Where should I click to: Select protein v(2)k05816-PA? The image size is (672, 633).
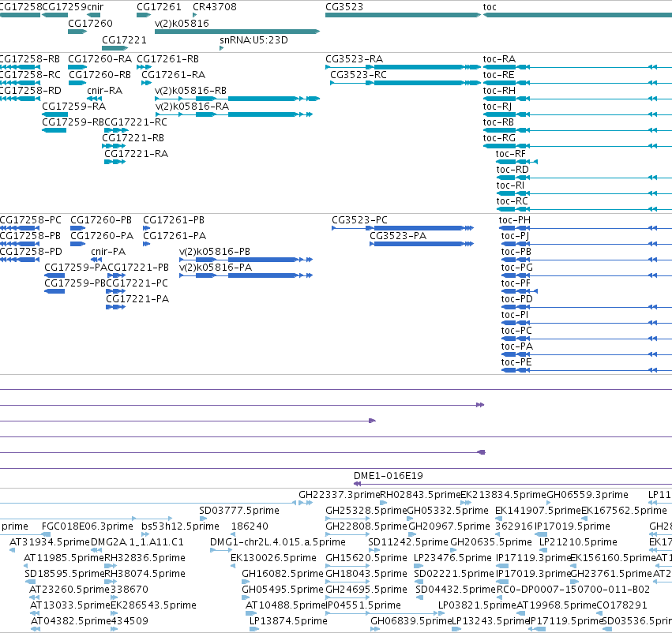point(246,275)
